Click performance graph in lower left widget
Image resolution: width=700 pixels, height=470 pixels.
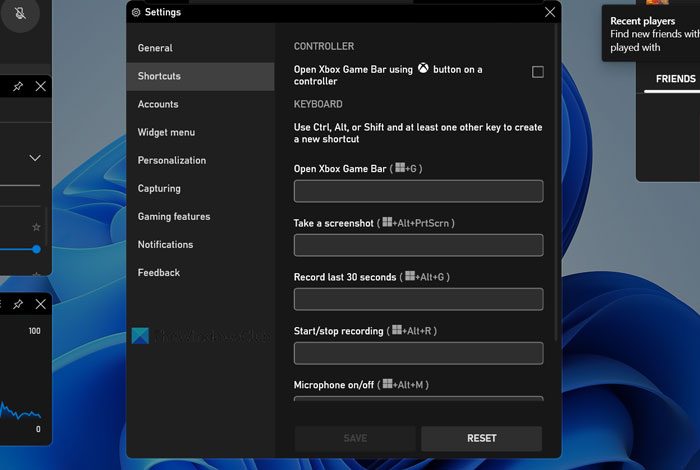click(21, 412)
